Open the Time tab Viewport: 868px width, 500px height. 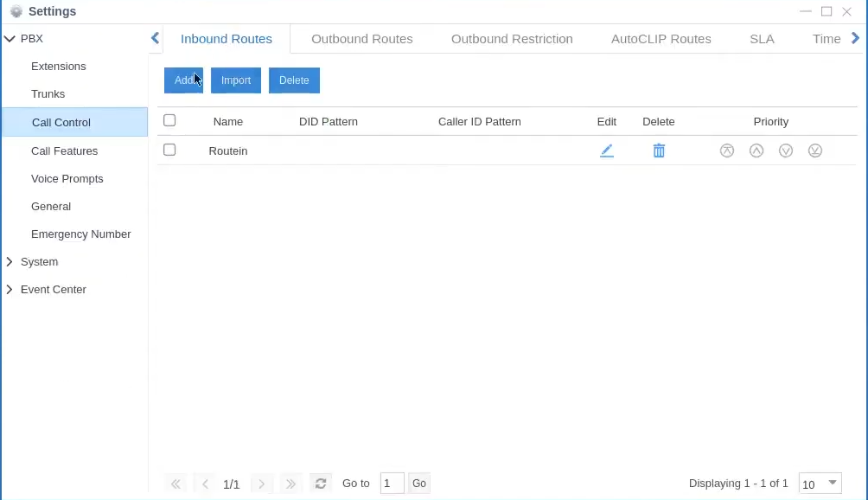point(827,39)
